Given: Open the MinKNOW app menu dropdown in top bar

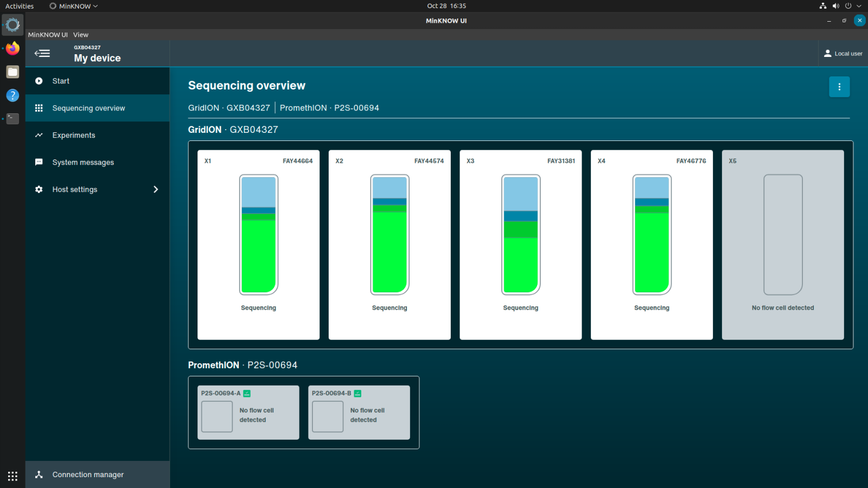Looking at the screenshot, I should [74, 6].
